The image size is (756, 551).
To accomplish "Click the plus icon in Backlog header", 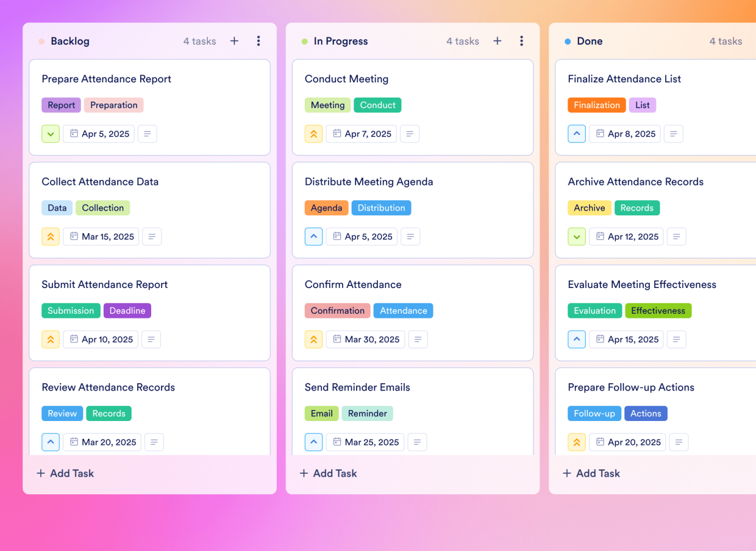I will 234,41.
